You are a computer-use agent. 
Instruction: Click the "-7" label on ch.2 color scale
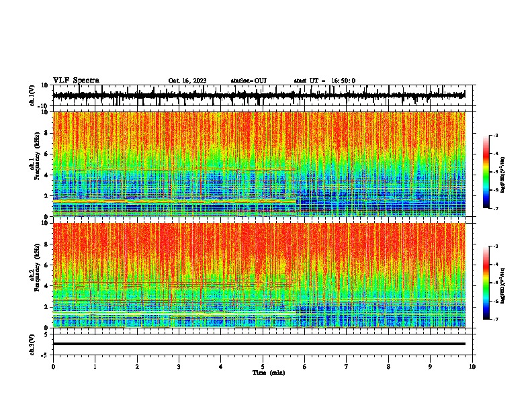pos(496,320)
